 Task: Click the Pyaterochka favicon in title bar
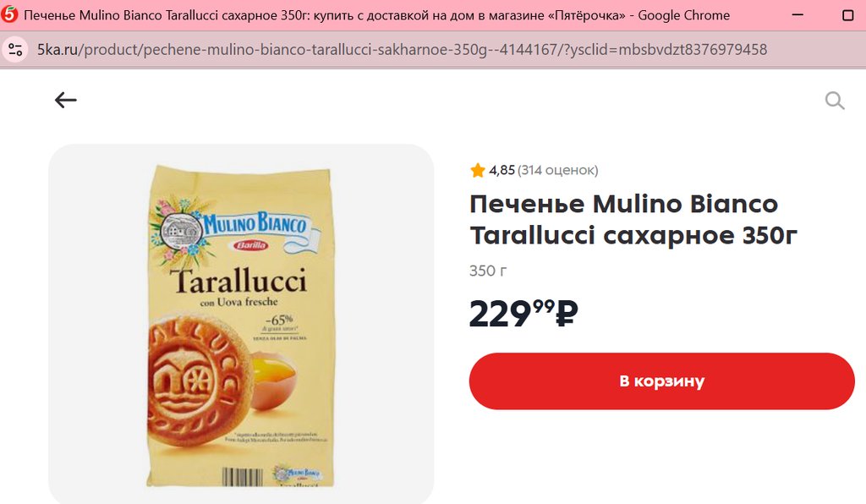point(9,14)
